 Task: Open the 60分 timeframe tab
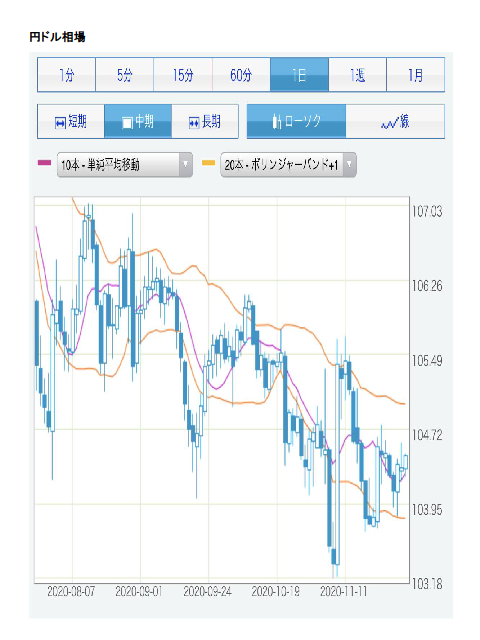(x=241, y=75)
